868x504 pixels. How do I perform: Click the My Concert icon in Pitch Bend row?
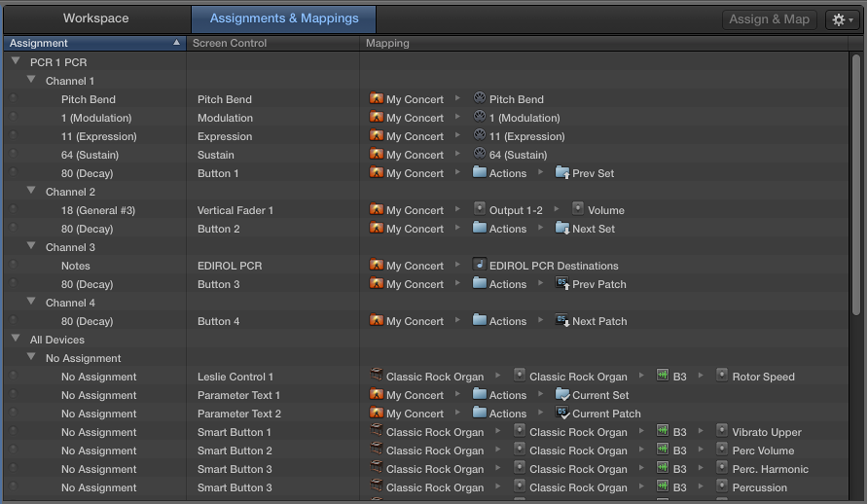coord(377,98)
